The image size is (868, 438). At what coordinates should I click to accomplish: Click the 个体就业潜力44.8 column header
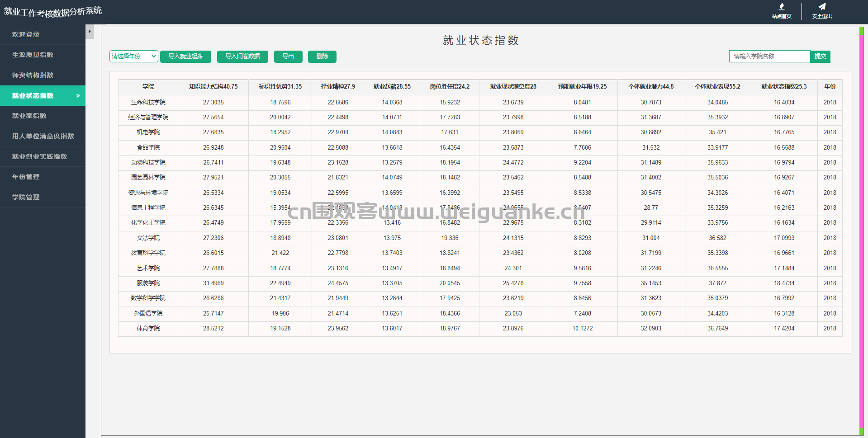click(x=651, y=87)
